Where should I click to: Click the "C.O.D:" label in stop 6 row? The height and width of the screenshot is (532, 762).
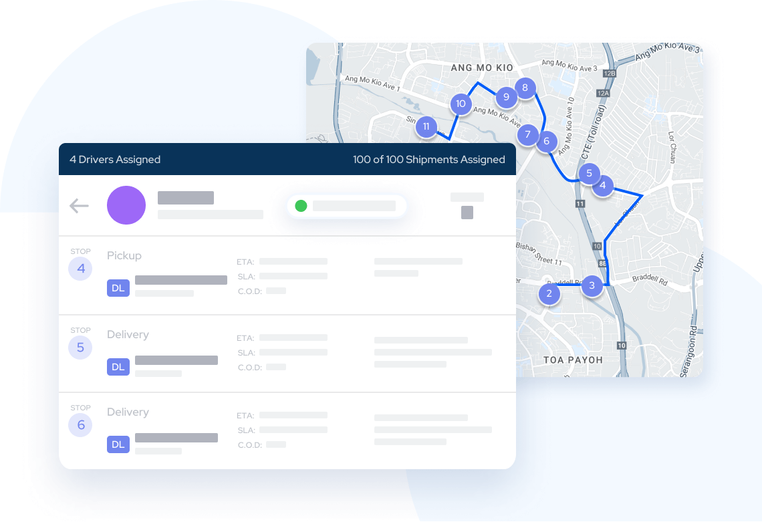click(250, 445)
